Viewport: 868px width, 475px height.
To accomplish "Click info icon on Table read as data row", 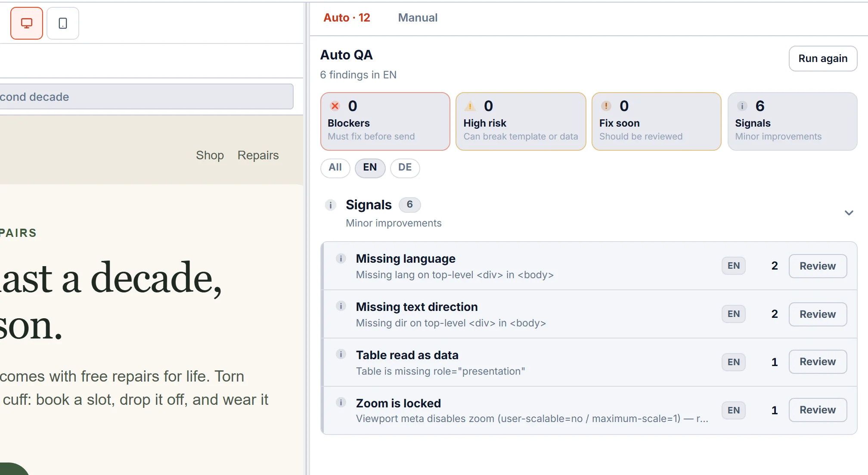I will pyautogui.click(x=341, y=354).
